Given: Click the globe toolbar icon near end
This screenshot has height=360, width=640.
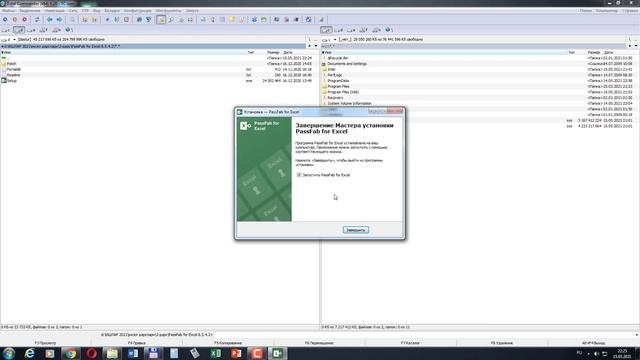Looking at the screenshot, I should pos(309,20).
